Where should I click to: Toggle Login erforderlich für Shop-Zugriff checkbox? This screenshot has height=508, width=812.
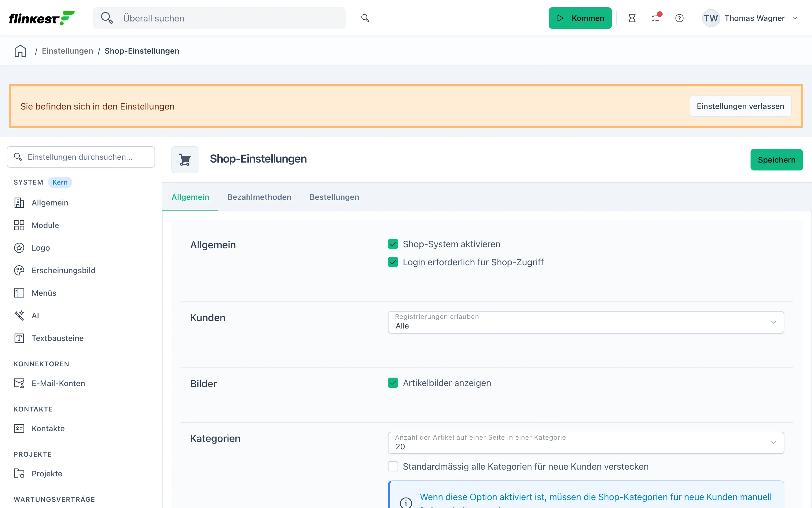pyautogui.click(x=393, y=262)
